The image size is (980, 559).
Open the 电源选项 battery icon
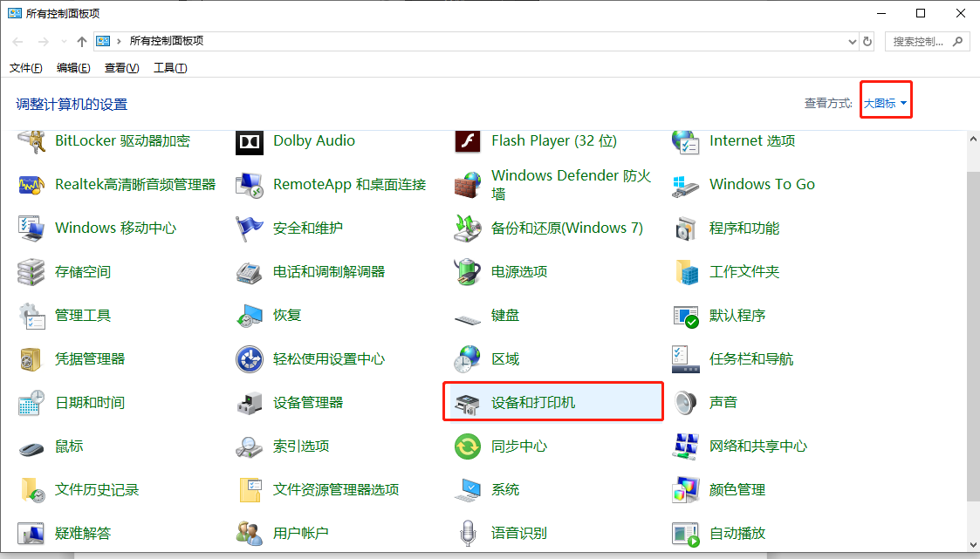(x=467, y=272)
